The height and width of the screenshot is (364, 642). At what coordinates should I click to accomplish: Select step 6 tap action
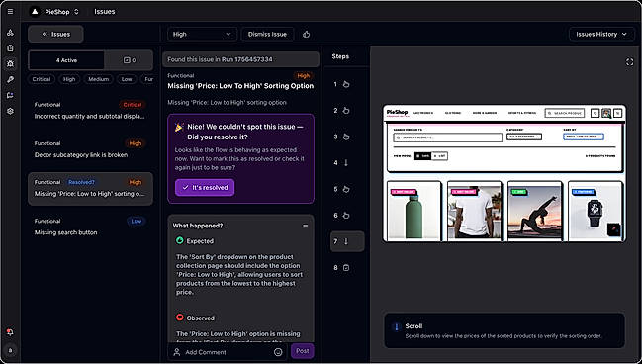pyautogui.click(x=347, y=216)
